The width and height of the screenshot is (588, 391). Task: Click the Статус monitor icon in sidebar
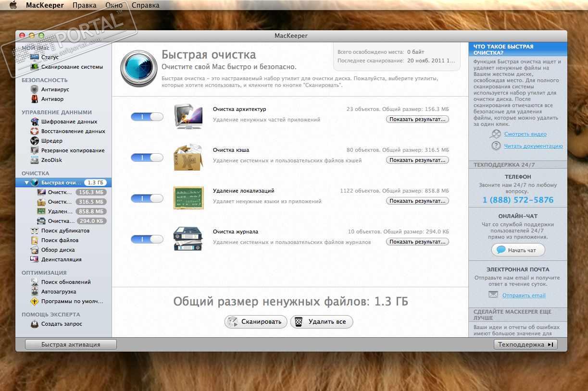click(x=34, y=57)
